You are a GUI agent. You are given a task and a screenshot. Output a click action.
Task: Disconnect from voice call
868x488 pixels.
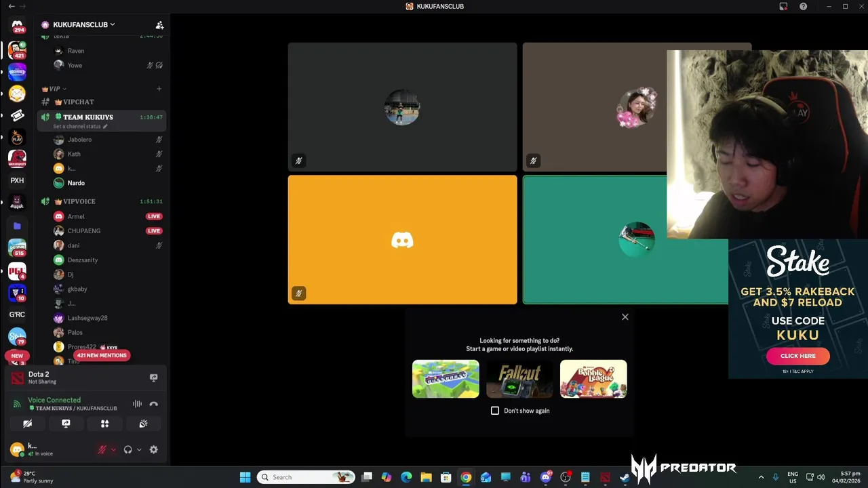tap(153, 404)
